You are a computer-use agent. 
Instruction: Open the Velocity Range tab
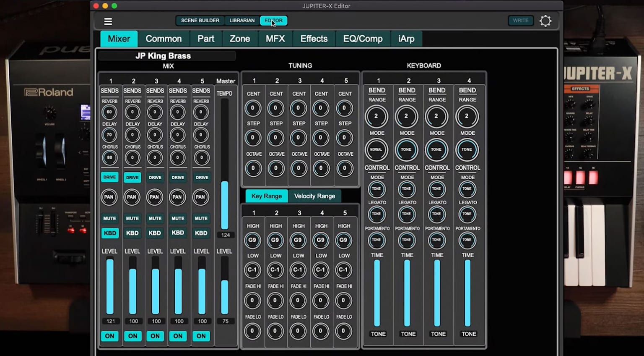pyautogui.click(x=314, y=196)
